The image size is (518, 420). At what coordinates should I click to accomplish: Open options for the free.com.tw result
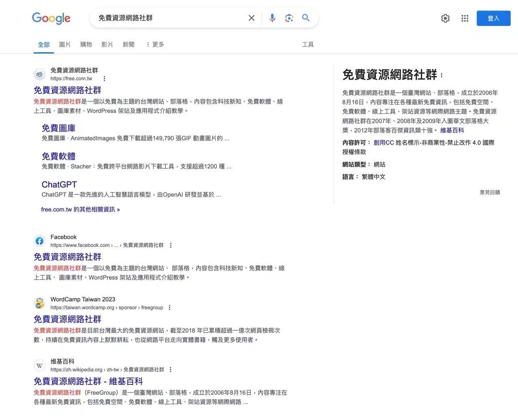(x=104, y=79)
